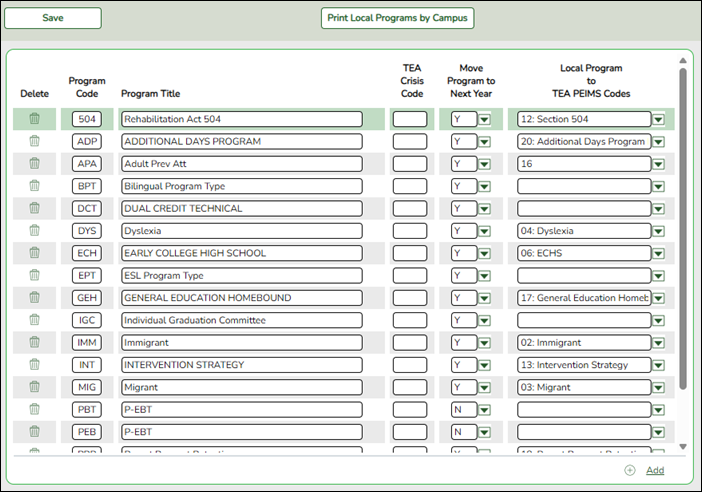Click trash icon for ADP program

34,141
